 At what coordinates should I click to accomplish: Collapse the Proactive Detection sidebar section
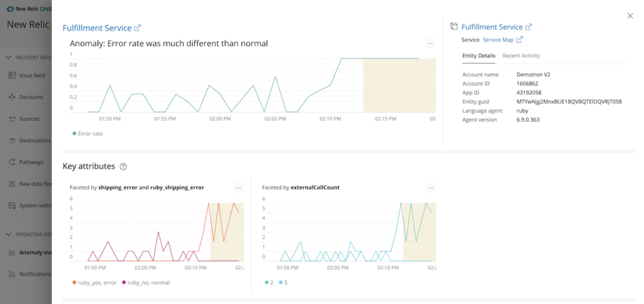[9, 234]
